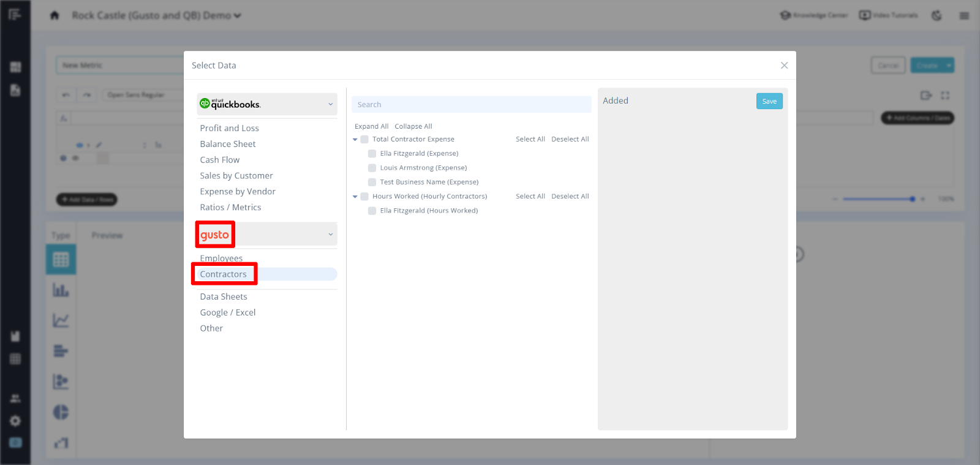980x465 pixels.
Task: Open the hamburger menu at top right
Action: (x=964, y=15)
